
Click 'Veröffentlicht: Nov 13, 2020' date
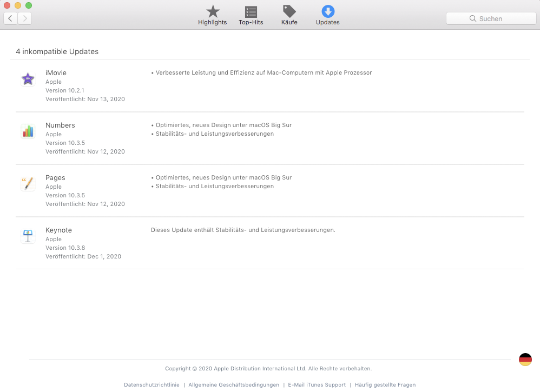coord(85,99)
